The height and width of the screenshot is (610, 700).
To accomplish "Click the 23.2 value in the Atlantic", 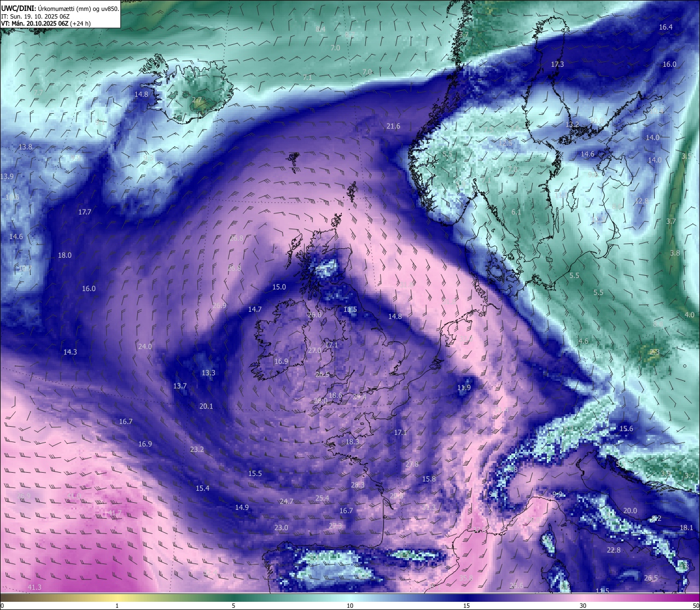I will (197, 449).
